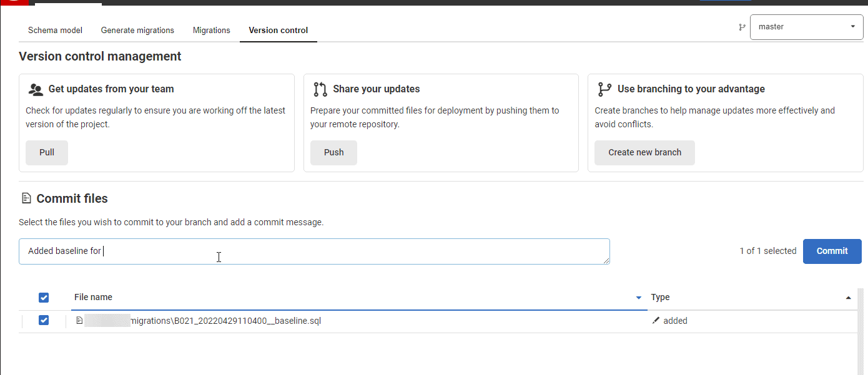Toggle the select-all files header checkbox
Viewport: 868px width, 375px height.
[44, 298]
